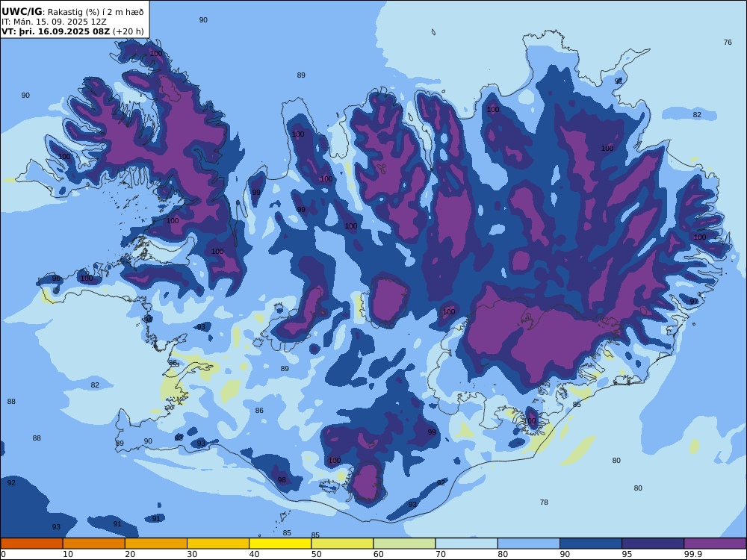This screenshot has height=560, width=747.
Task: Select the golden 30–40 legend color box
Action: [218, 544]
